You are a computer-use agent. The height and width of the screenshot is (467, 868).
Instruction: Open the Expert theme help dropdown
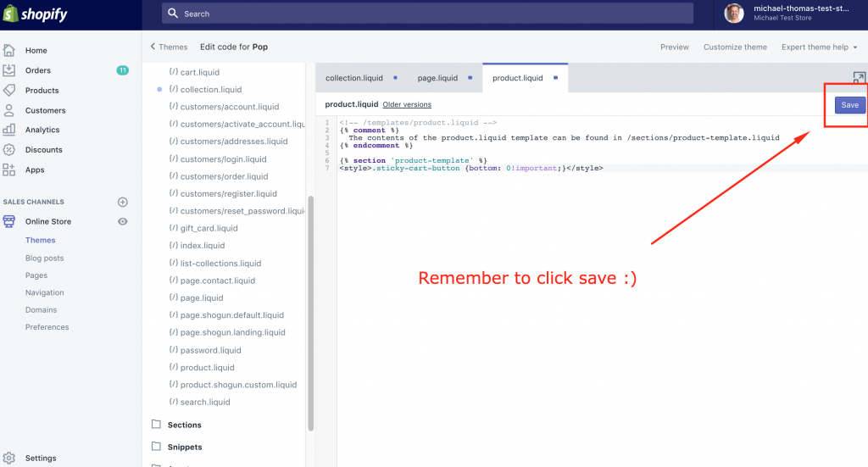[x=819, y=47]
